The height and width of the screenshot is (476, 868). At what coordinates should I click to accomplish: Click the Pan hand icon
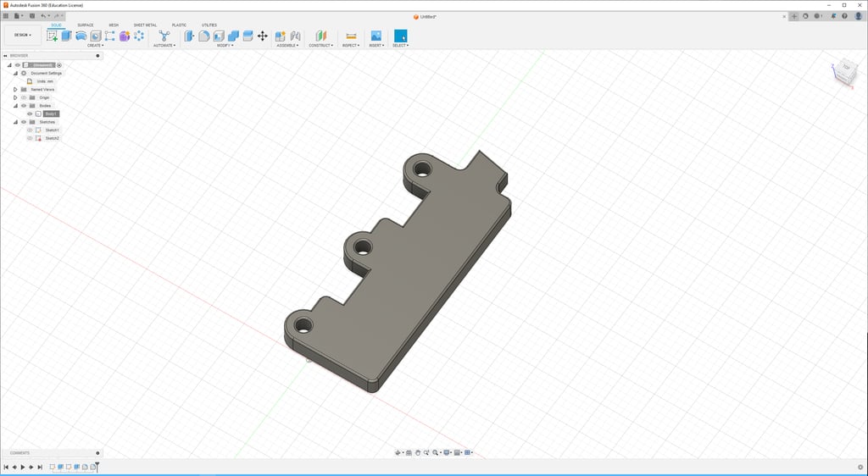tap(418, 453)
